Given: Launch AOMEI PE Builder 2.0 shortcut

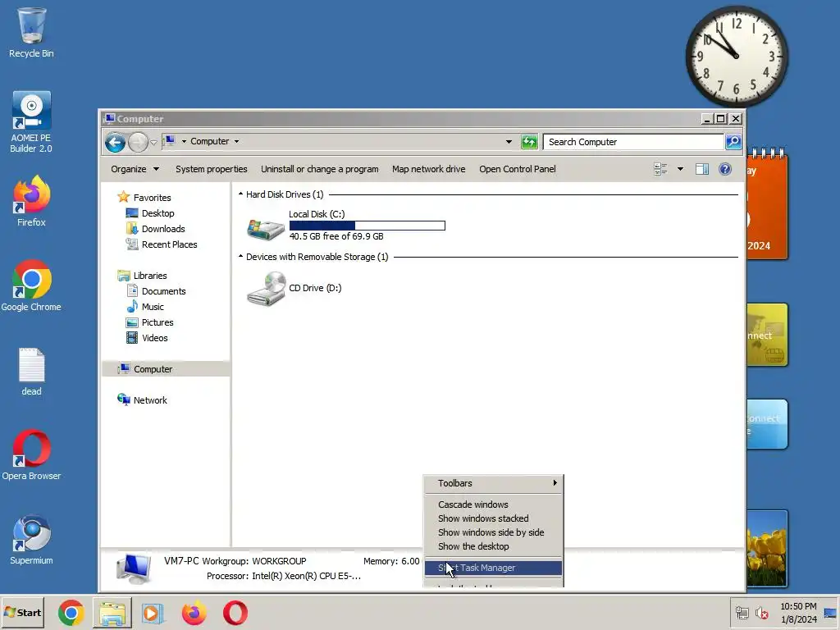Looking at the screenshot, I should tap(31, 122).
